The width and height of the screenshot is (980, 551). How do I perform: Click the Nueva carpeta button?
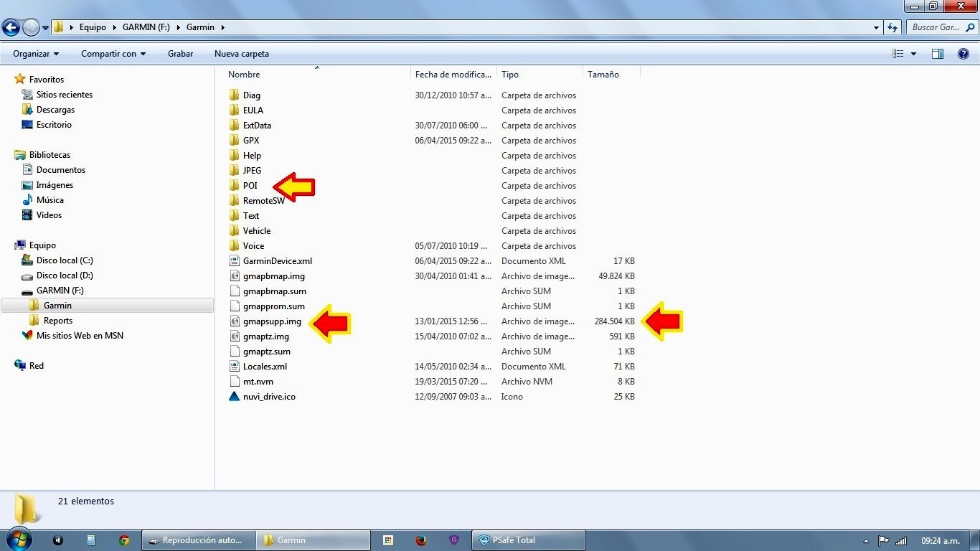242,54
